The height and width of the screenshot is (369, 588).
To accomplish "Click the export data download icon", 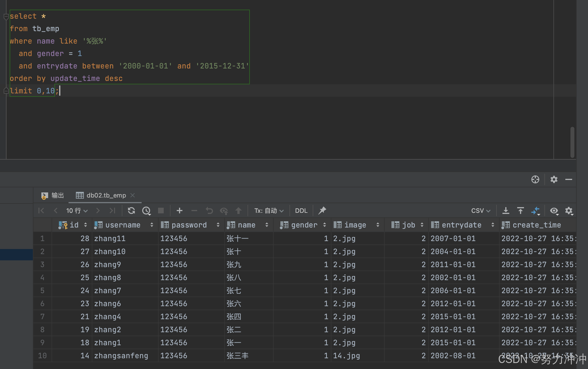I will coord(506,211).
